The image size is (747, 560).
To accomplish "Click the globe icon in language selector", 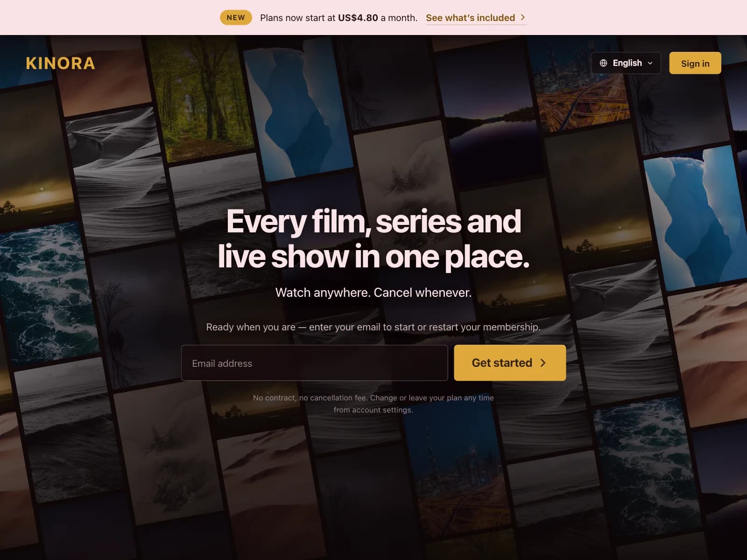I will [x=603, y=63].
